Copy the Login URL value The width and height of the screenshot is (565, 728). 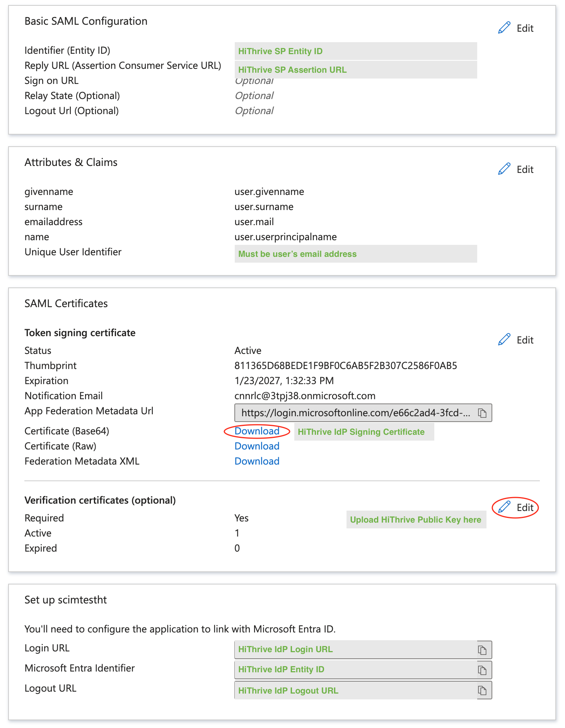(482, 650)
